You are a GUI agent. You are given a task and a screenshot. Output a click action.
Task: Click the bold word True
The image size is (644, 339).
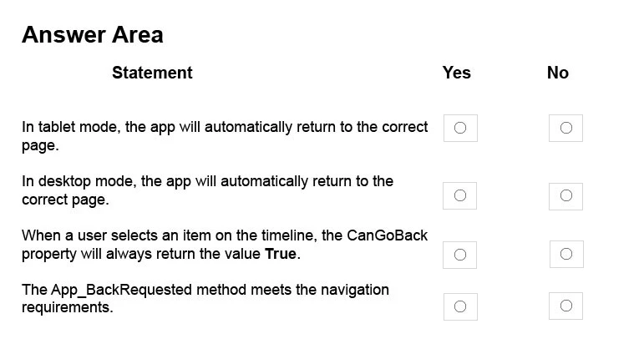click(x=281, y=254)
